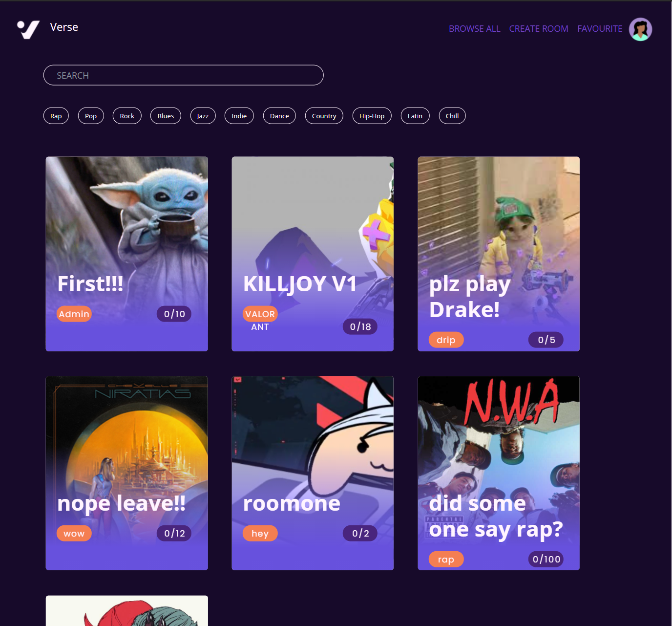The image size is (672, 626).
Task: Filter rooms by Blues genre
Action: (166, 116)
